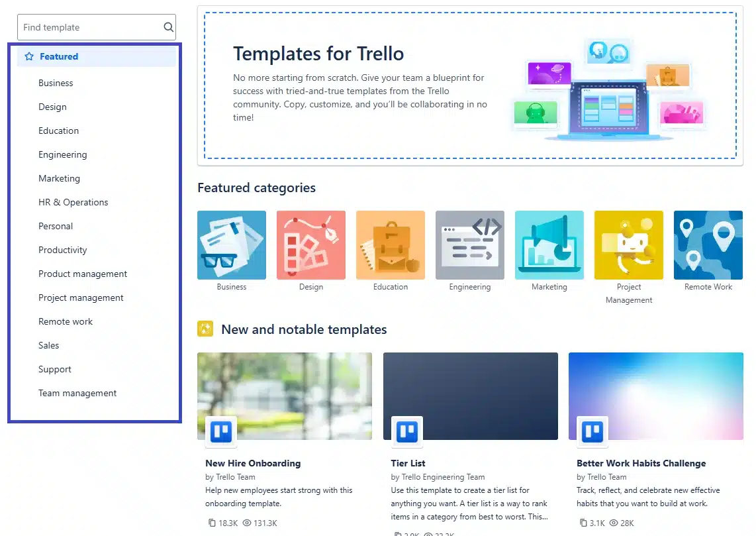The width and height of the screenshot is (756, 536).
Task: Click '18.3K' copies count
Action: 228,523
